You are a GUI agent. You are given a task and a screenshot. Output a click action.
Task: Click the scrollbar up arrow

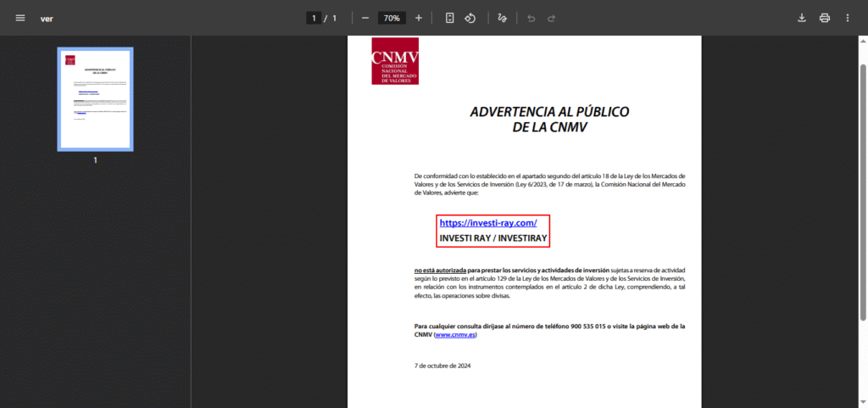(x=862, y=41)
